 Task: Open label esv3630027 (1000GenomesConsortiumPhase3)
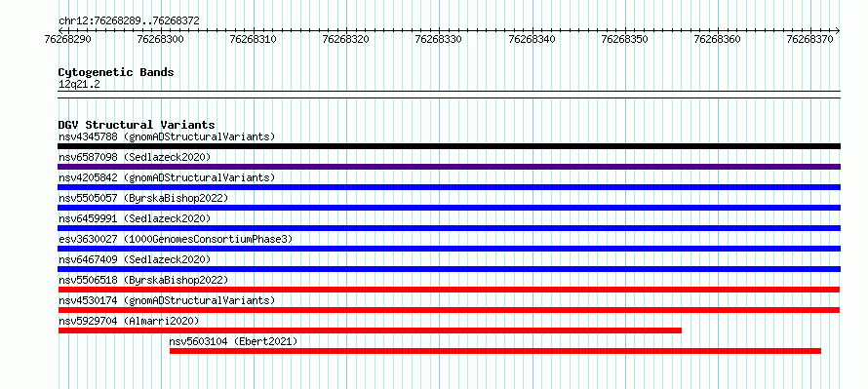click(176, 239)
